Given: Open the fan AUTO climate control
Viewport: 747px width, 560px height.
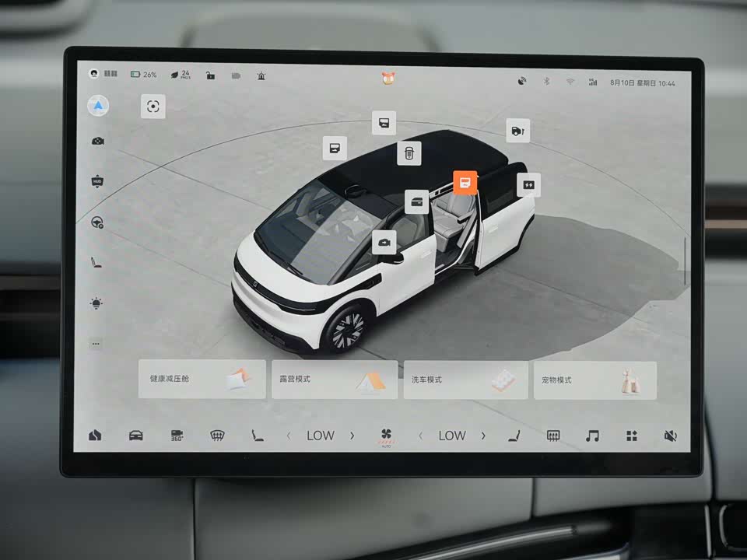Looking at the screenshot, I should pos(386,436).
